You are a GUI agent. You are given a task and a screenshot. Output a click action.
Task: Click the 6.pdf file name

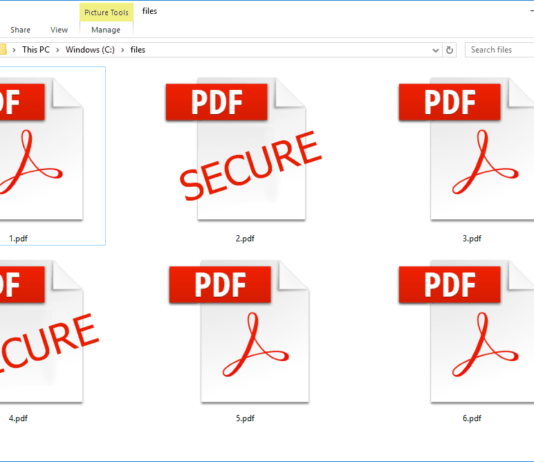[472, 418]
